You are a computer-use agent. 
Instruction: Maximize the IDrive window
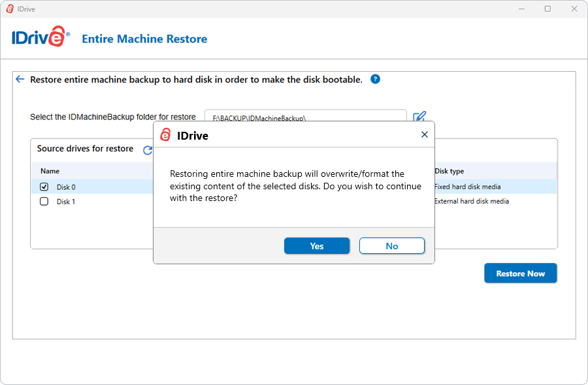(x=548, y=8)
